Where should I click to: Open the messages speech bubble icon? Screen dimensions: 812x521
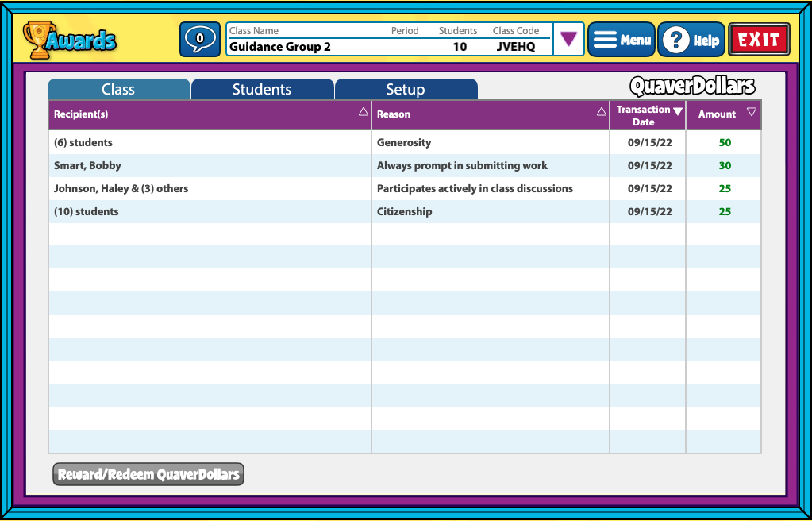200,40
